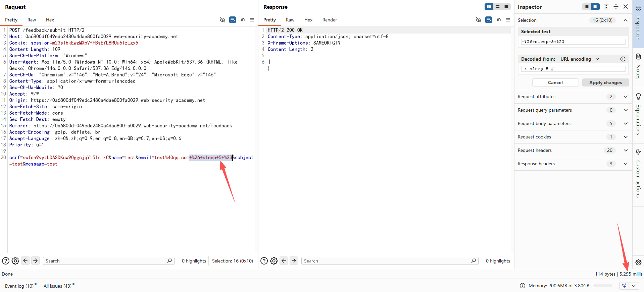Click Cancel button in Inspector
Screen dimensions: 644x292
pos(555,82)
